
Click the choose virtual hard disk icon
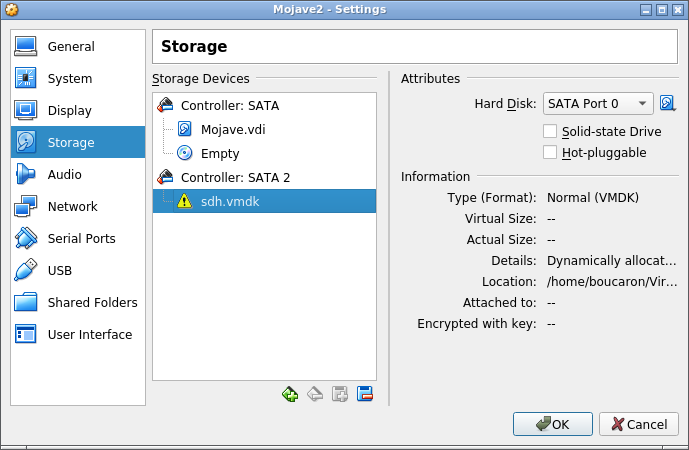[x=668, y=103]
